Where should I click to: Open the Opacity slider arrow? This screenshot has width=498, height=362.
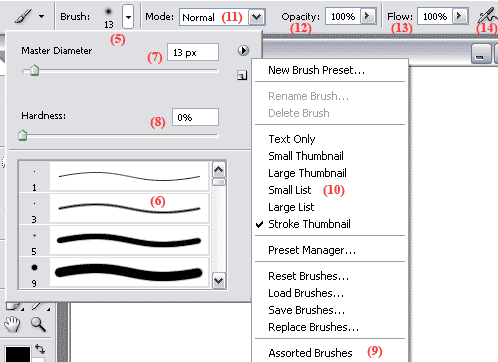coord(368,16)
